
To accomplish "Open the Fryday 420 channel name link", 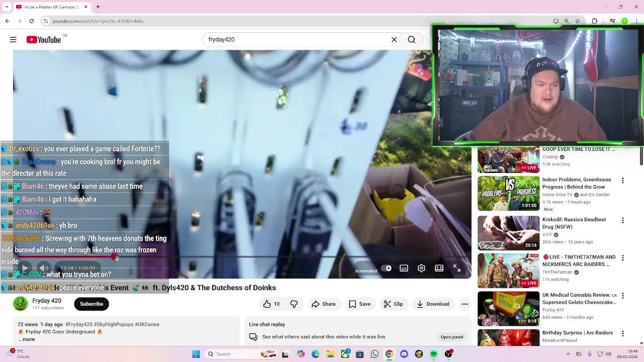I will (x=47, y=301).
